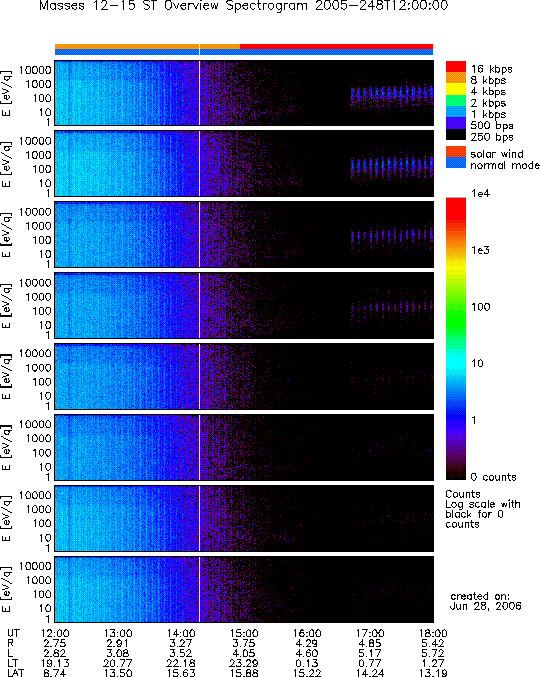This screenshot has height=677, width=540.
Task: Click the red 16 kbps telemetry bar segment
Action: coord(336,46)
